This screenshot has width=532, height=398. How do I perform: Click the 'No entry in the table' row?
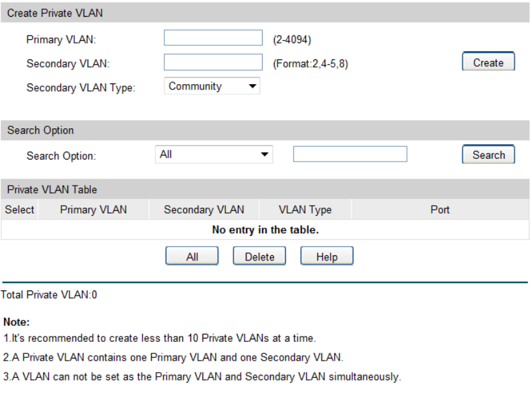click(265, 230)
